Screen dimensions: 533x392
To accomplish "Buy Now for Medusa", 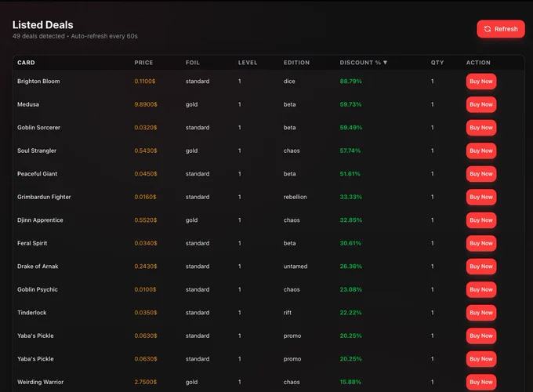I will (481, 105).
